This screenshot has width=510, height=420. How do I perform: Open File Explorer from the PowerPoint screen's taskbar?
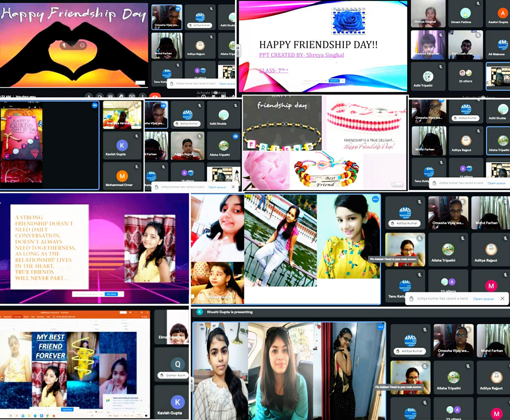tap(29, 416)
